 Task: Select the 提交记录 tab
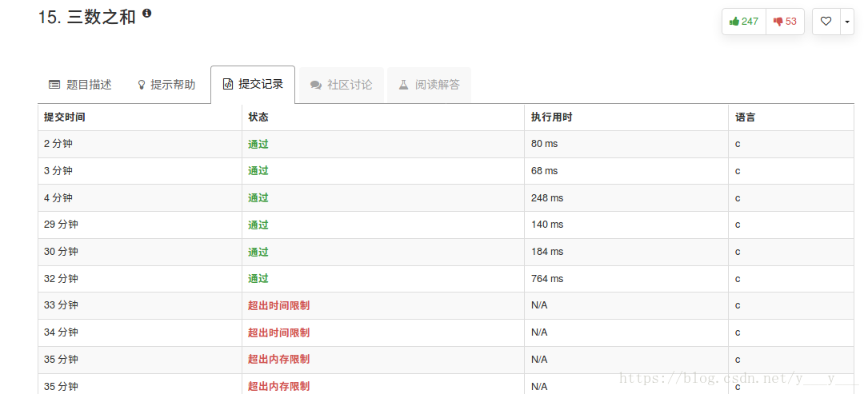click(253, 84)
